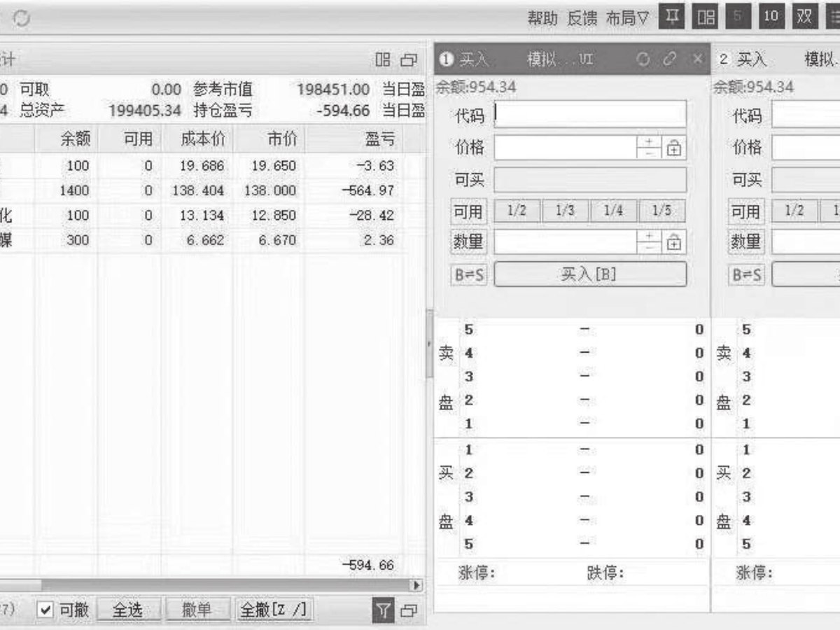
Task: Sort holdings by the 市价 column header
Action: [269, 139]
